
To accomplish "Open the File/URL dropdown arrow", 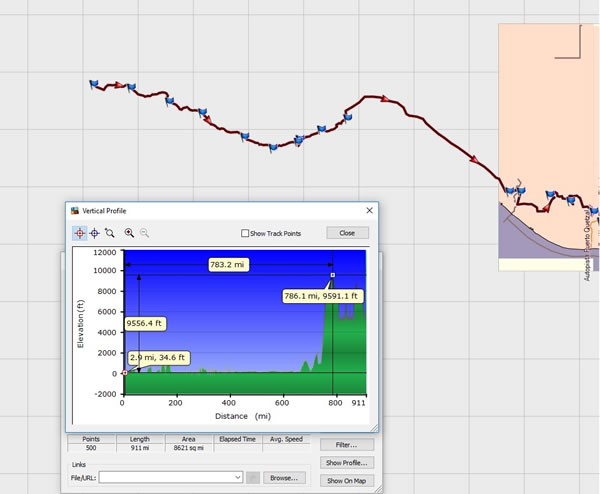I will [x=238, y=477].
